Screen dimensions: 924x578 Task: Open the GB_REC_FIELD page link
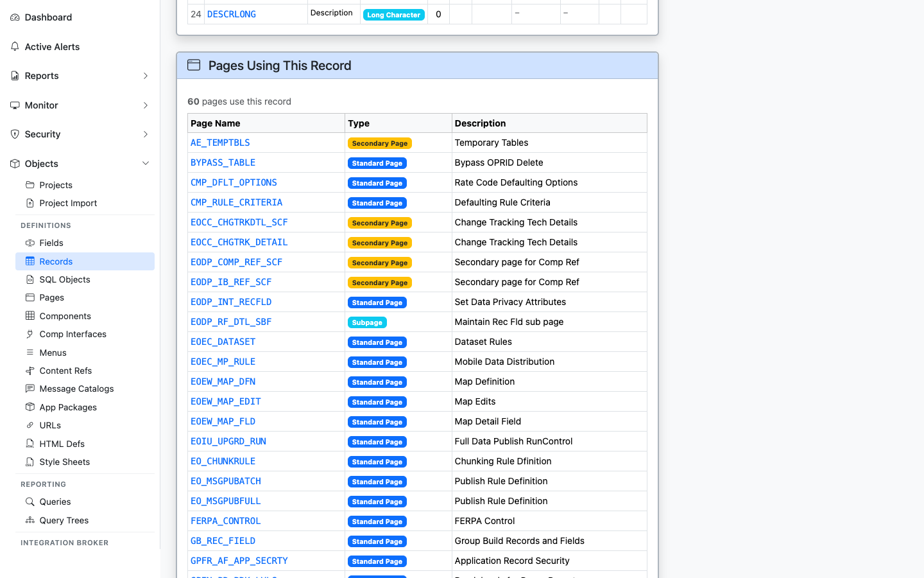[x=223, y=541]
